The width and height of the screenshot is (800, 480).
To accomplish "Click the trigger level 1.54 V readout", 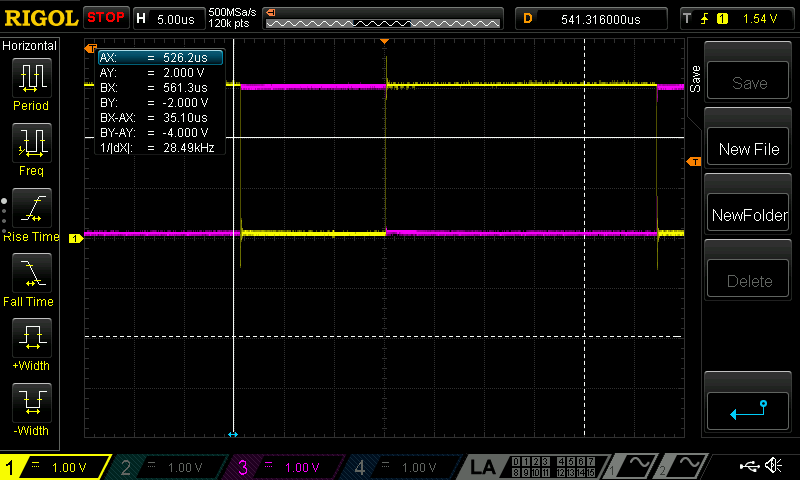I will [x=760, y=19].
